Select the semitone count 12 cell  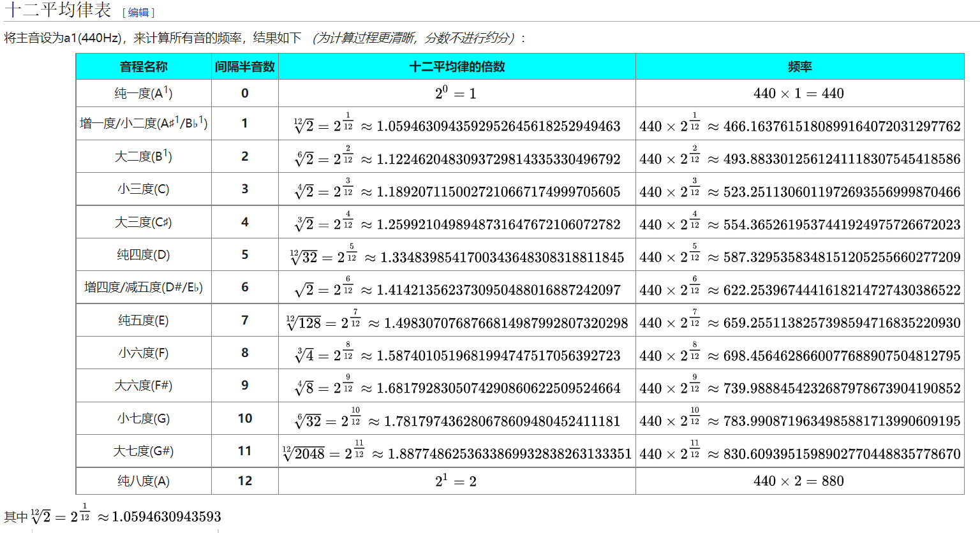pos(245,481)
